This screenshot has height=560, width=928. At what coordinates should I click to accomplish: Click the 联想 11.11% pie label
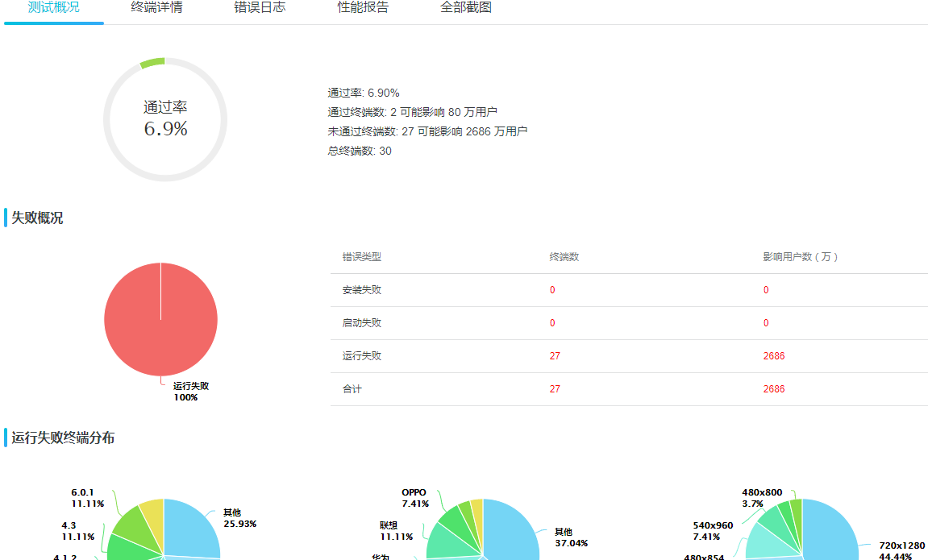click(396, 531)
